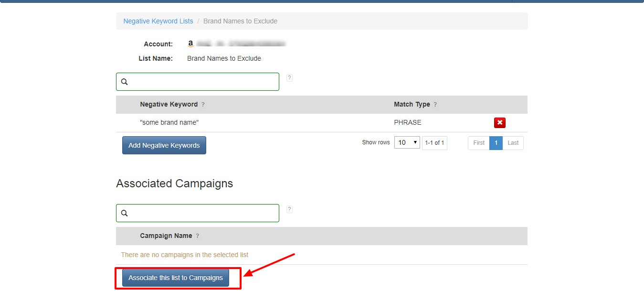Click the 1-1 of 1 row counter
644x291 pixels.
tap(434, 143)
